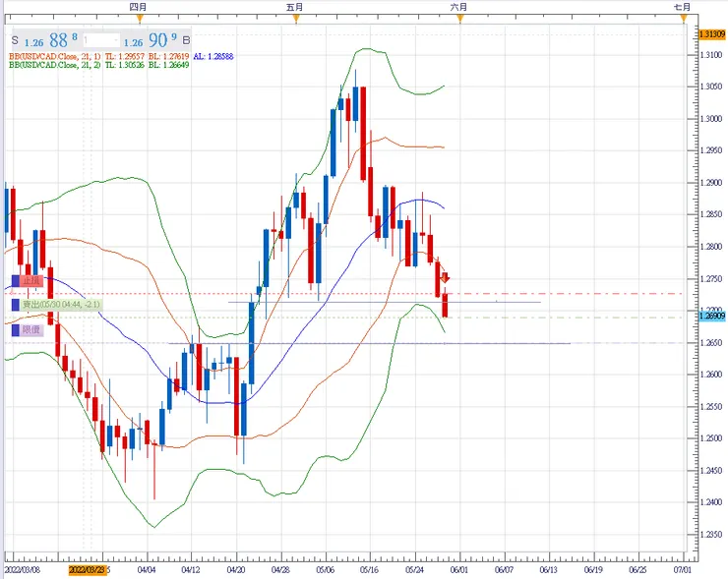Click the 05/16 date on time axis
This screenshot has width=728, height=579.
point(370,569)
